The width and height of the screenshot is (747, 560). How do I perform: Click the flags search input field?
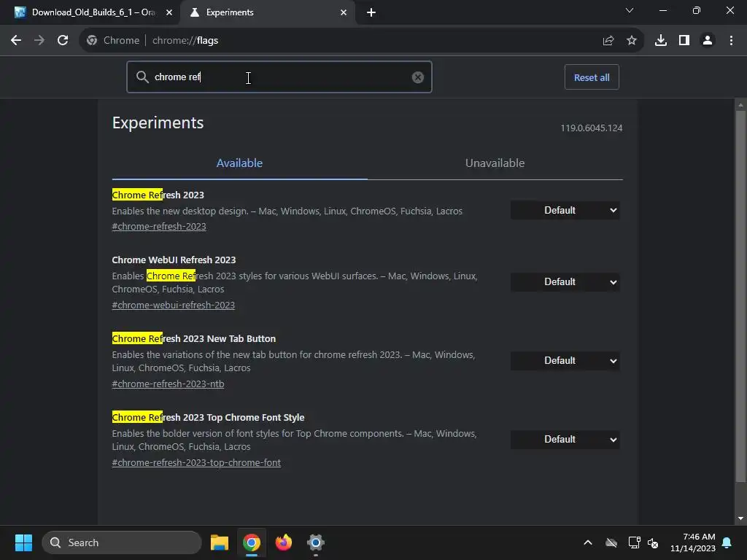pos(279,77)
